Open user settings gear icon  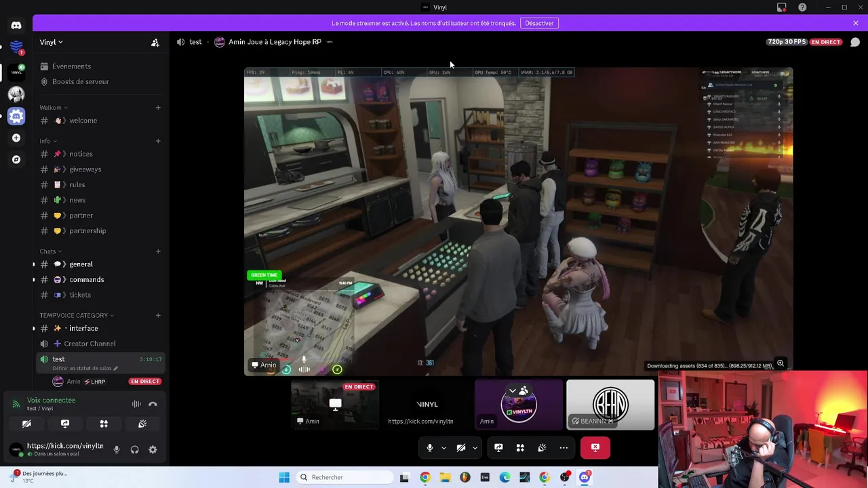(153, 449)
